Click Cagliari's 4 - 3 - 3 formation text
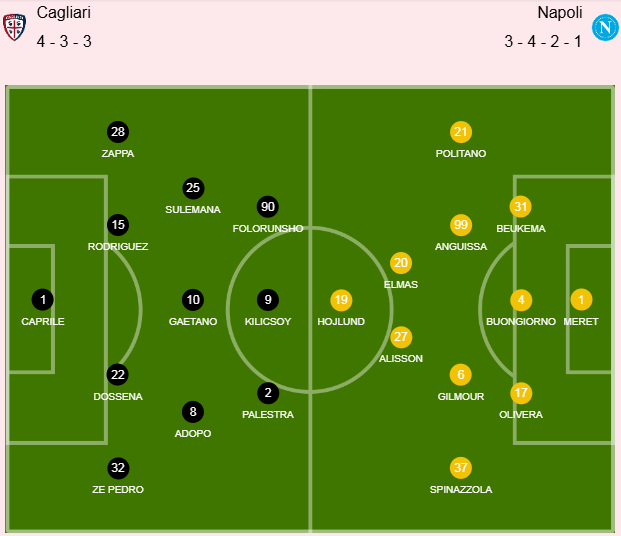This screenshot has height=536, width=621. [x=65, y=42]
